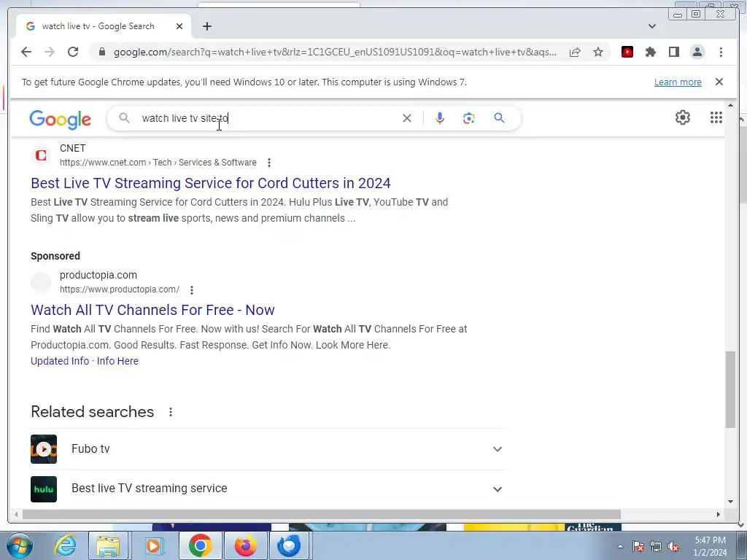Screen dimensions: 747x560
Task: Start voice search with microphone
Action: click(x=440, y=118)
